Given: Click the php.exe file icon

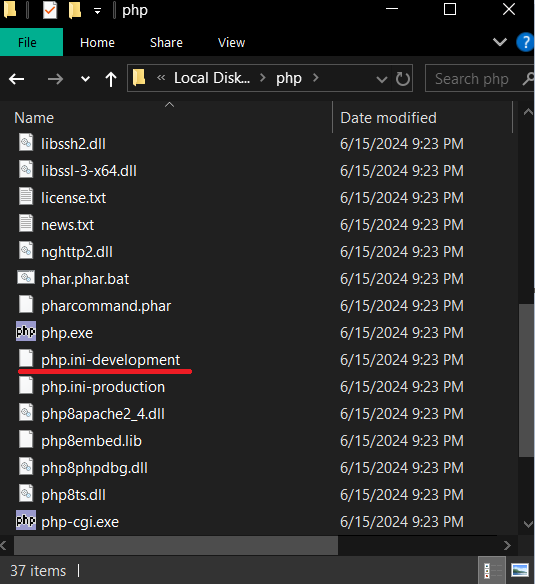Looking at the screenshot, I should (26, 331).
